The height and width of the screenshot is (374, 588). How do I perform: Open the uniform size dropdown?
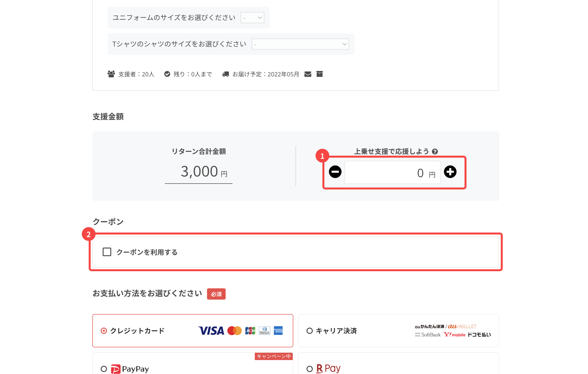tap(252, 18)
